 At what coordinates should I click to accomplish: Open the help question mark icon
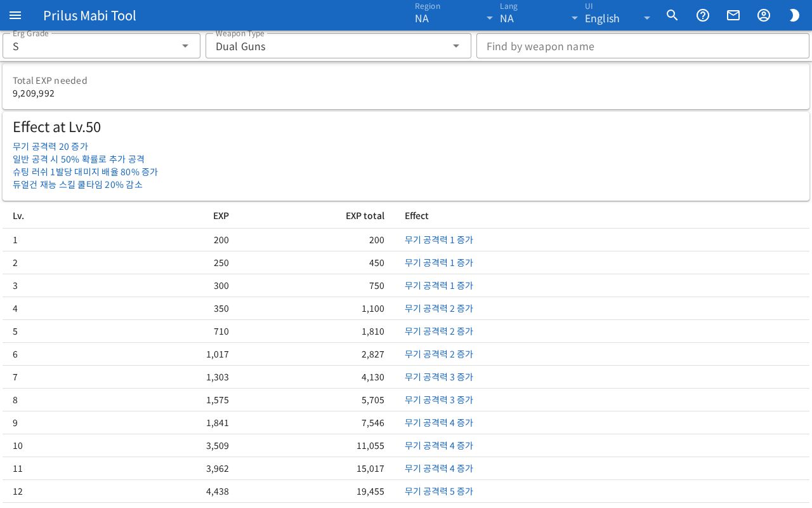click(703, 15)
